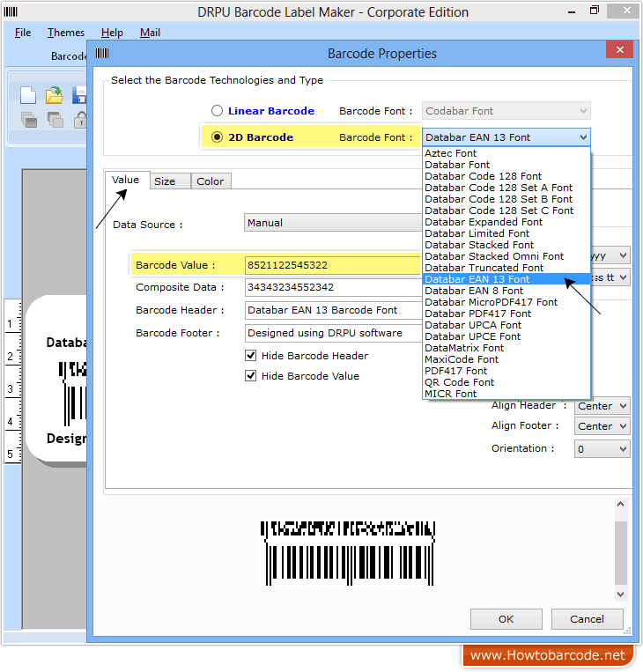Switch to the Color tab
The height and width of the screenshot is (672, 643).
(x=211, y=181)
